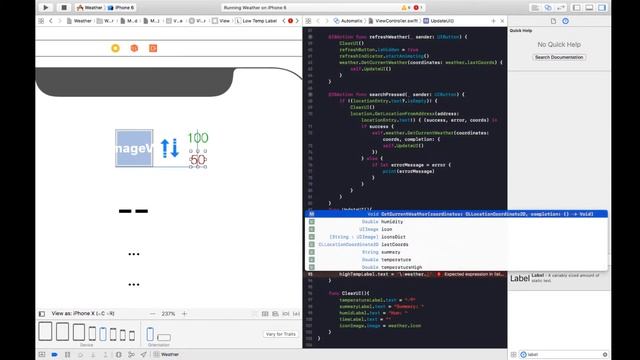This screenshot has width=640, height=360.
Task: Open the Embed In Stack button
Action: click(265, 314)
